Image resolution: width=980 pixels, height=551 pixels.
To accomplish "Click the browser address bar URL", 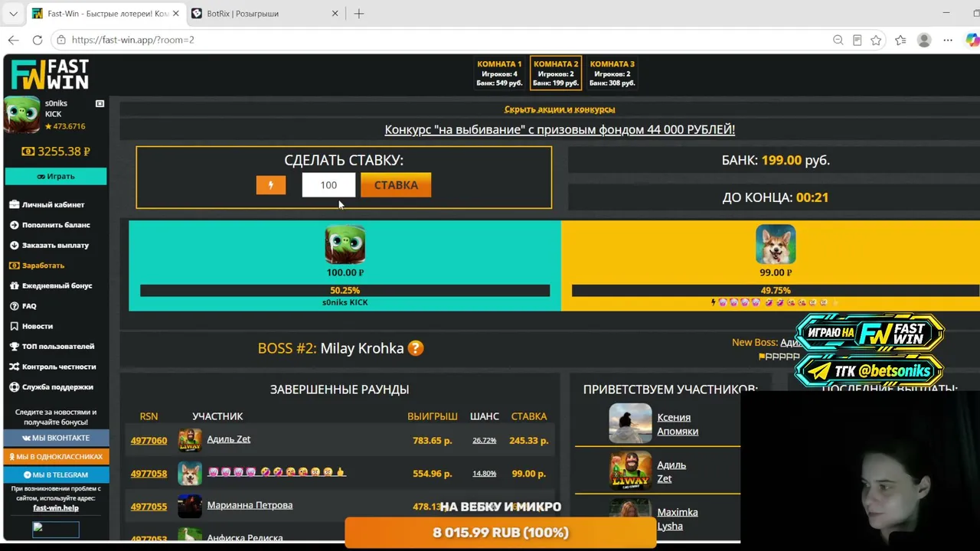I will [133, 40].
